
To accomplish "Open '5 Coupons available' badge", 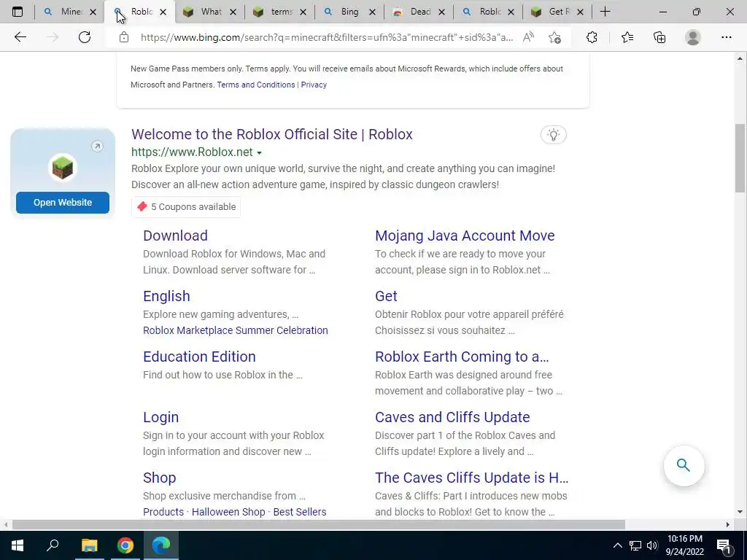I will coord(186,206).
